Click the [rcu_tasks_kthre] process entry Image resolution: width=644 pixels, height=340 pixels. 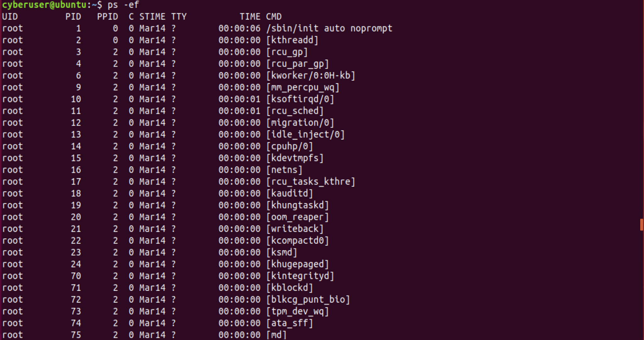point(311,182)
